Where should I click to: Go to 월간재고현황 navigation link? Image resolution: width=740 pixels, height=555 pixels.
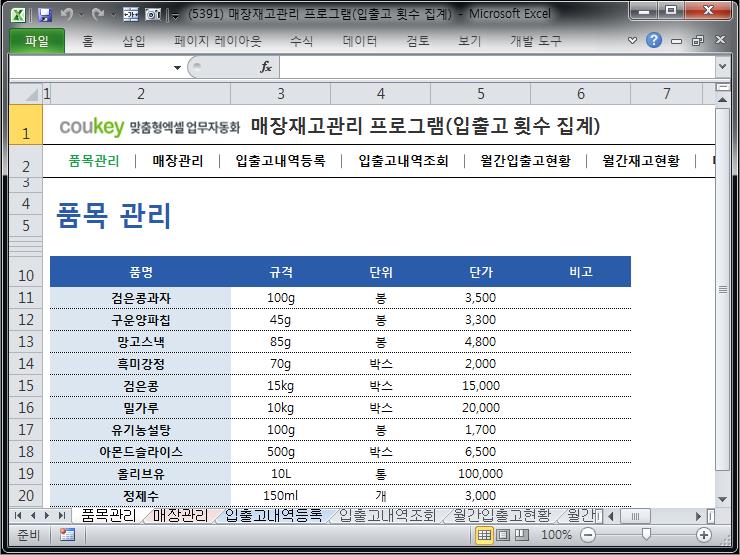point(641,161)
